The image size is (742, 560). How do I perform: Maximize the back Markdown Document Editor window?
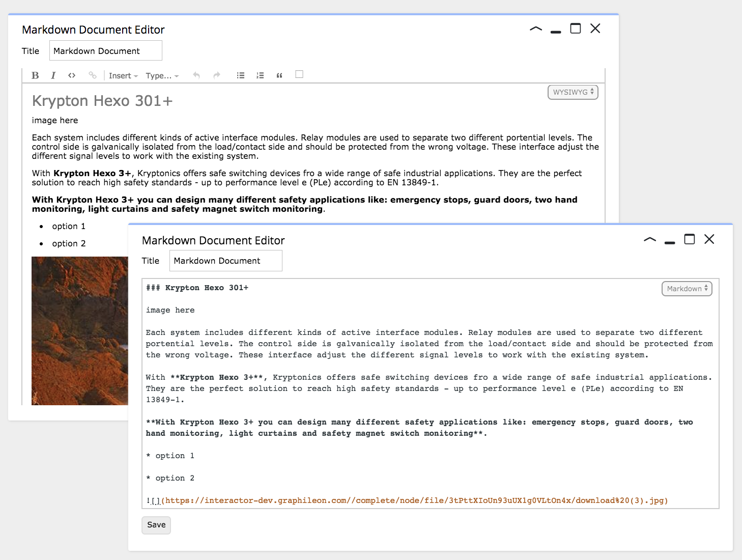[576, 29]
